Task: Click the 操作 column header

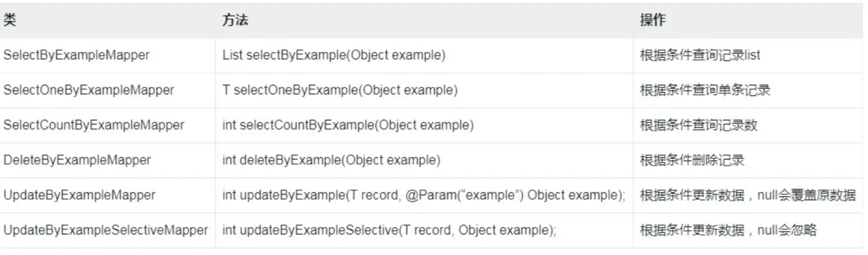Action: (x=652, y=20)
